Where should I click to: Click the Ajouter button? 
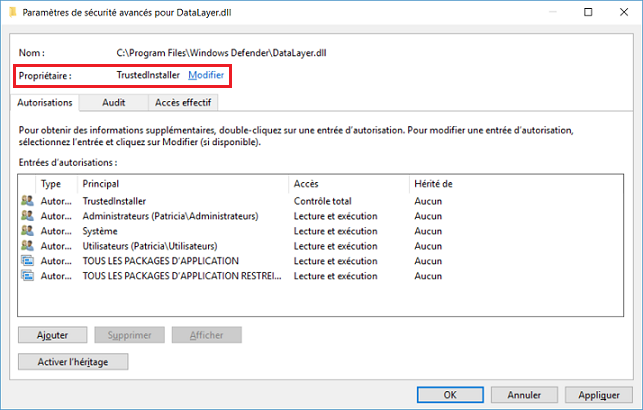[52, 335]
